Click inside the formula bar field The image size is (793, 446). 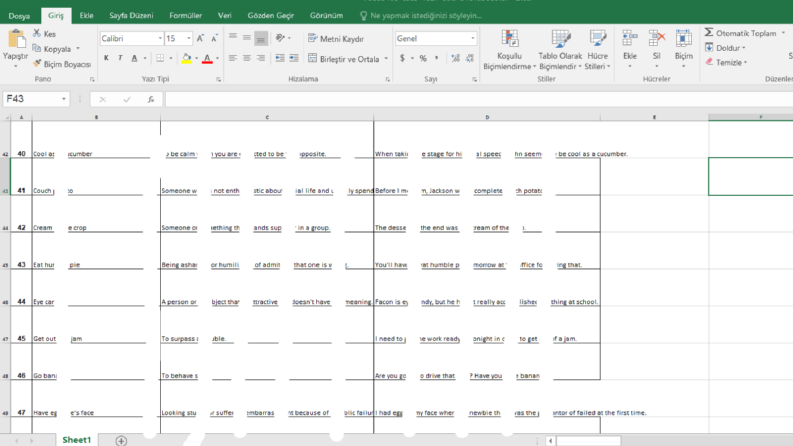[478, 99]
